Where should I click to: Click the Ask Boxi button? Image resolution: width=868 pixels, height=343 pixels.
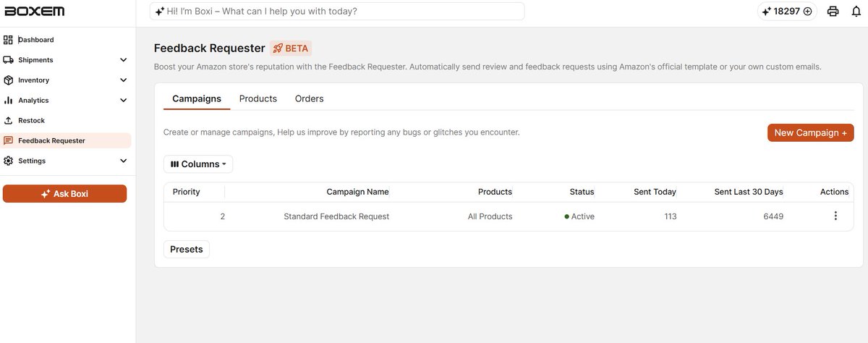[x=65, y=194]
